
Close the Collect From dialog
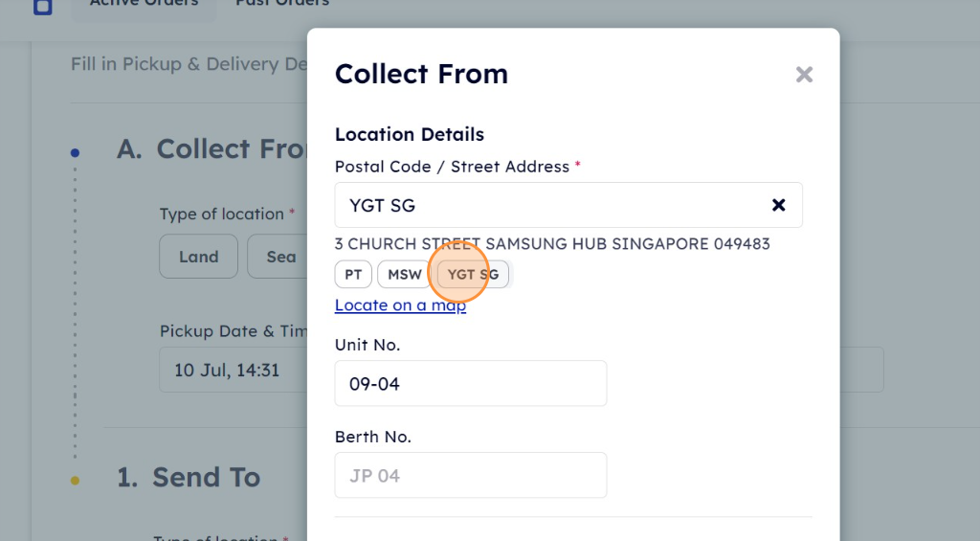[804, 75]
